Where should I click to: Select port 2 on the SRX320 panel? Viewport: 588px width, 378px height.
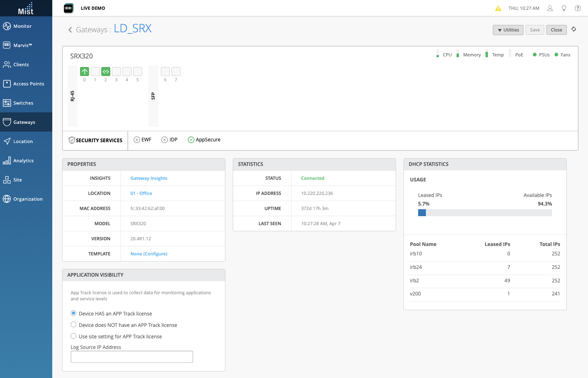[106, 72]
